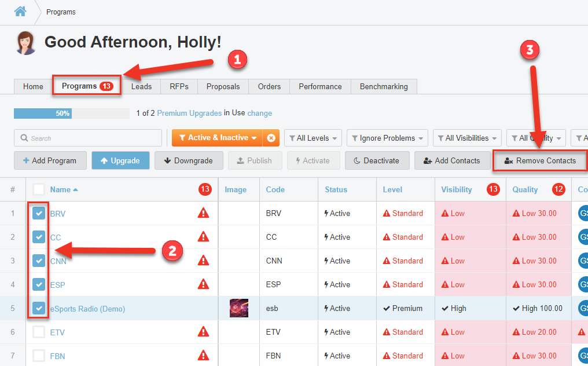Click the eSports Radio image thumbnail
588x366 pixels.
click(239, 308)
